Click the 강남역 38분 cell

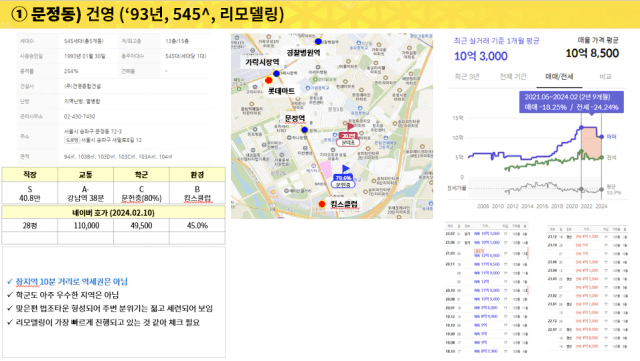tap(85, 194)
